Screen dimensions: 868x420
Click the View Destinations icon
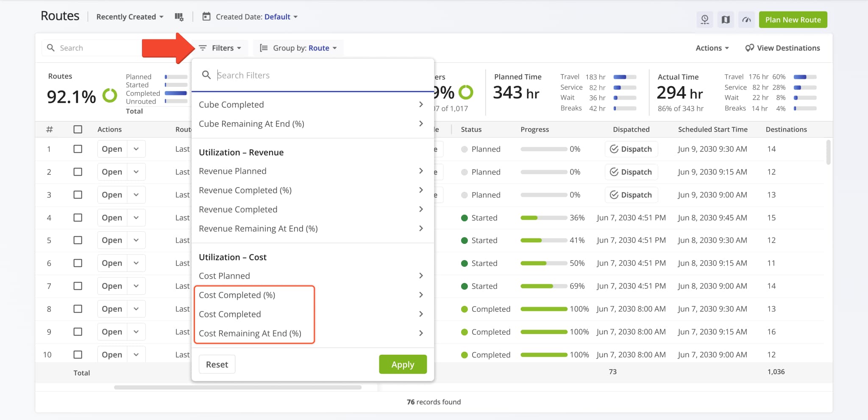tap(749, 48)
